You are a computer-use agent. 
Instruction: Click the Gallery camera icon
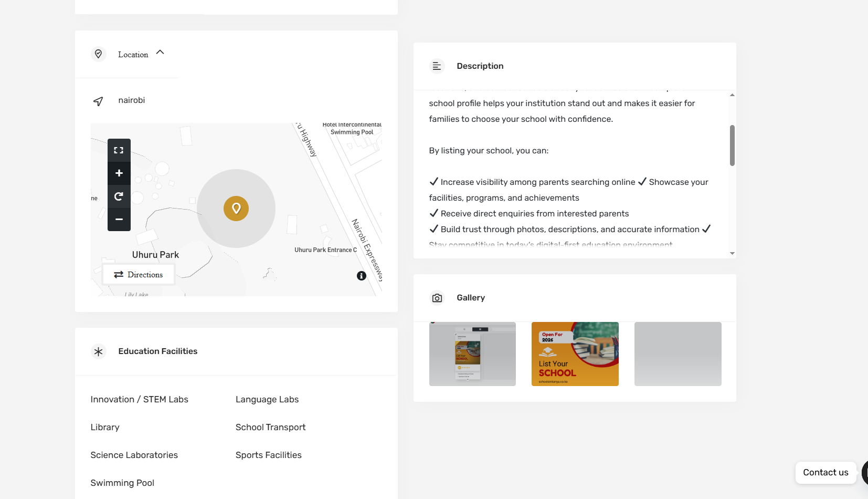click(x=437, y=298)
